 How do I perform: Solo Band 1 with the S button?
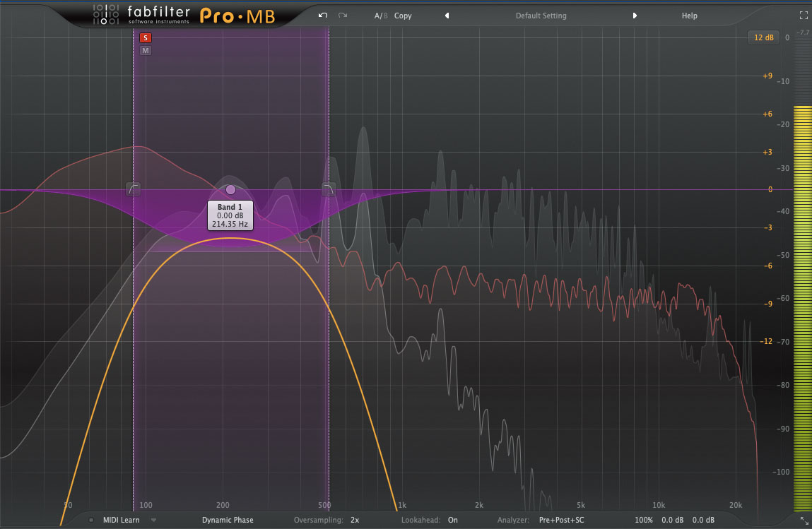[x=146, y=38]
